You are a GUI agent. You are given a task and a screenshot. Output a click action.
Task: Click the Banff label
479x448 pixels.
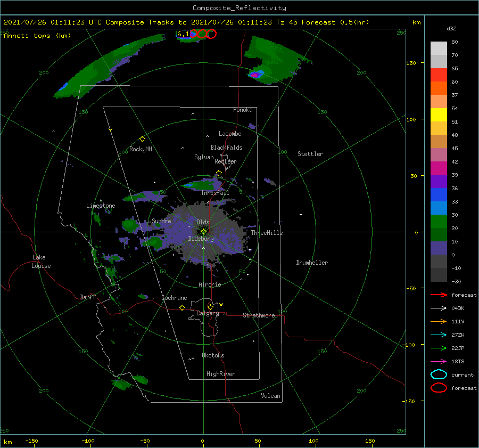point(88,297)
